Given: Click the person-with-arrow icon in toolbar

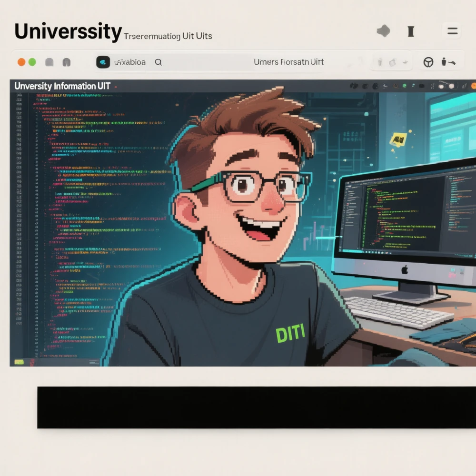Looking at the screenshot, I should click(448, 62).
